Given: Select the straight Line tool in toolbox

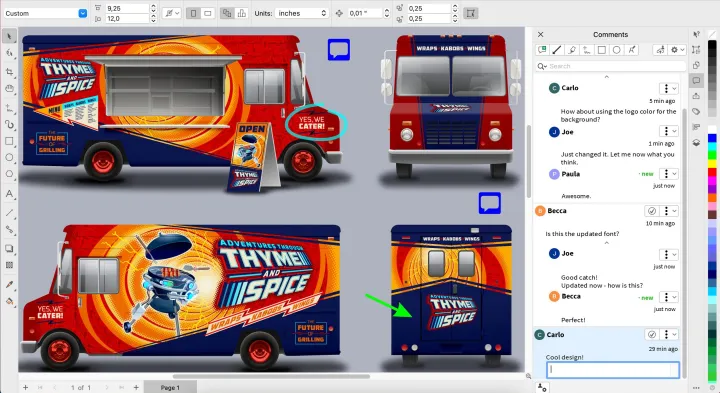Looking at the screenshot, I should coord(9,213).
